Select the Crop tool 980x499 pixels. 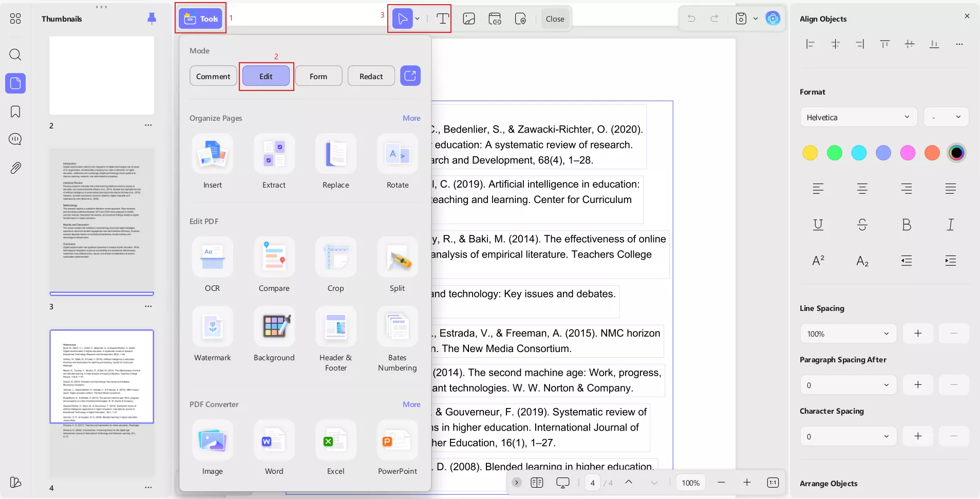[336, 257]
